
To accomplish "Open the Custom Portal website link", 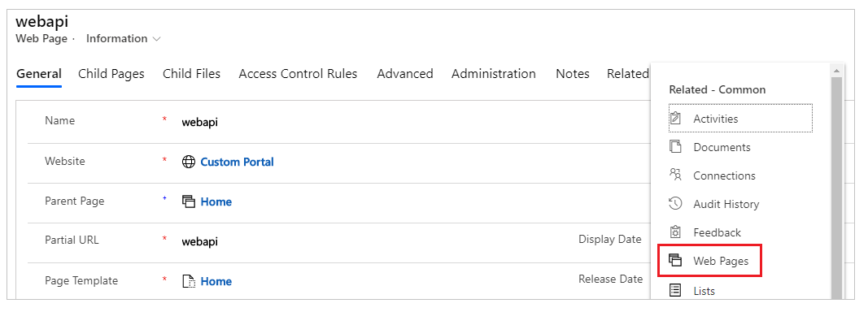I will (237, 162).
